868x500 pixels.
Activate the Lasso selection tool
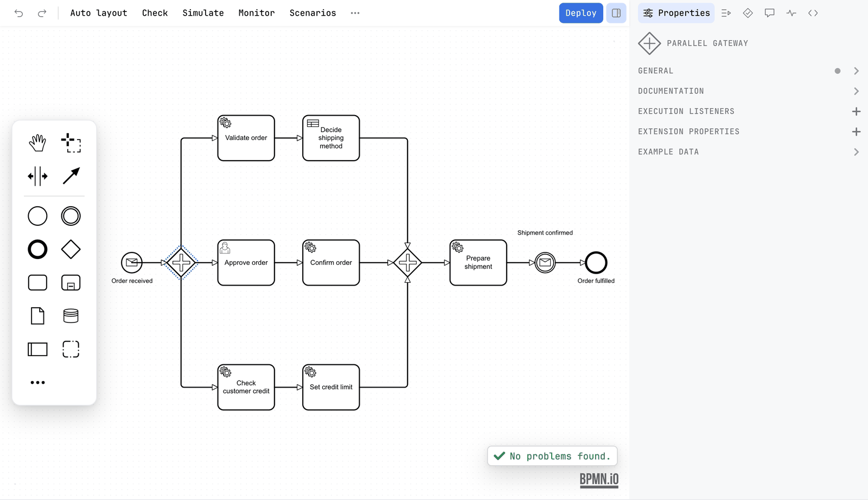click(x=71, y=143)
